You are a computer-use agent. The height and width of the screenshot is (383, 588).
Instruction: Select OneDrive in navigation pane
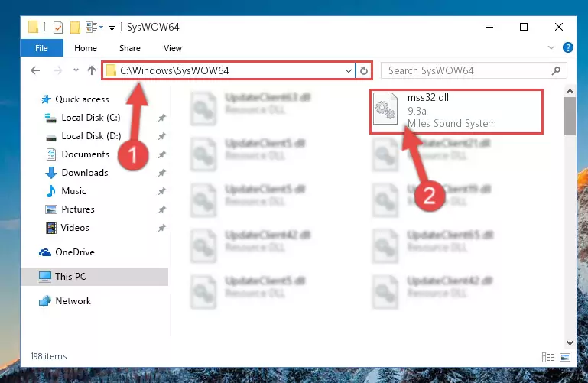[75, 252]
